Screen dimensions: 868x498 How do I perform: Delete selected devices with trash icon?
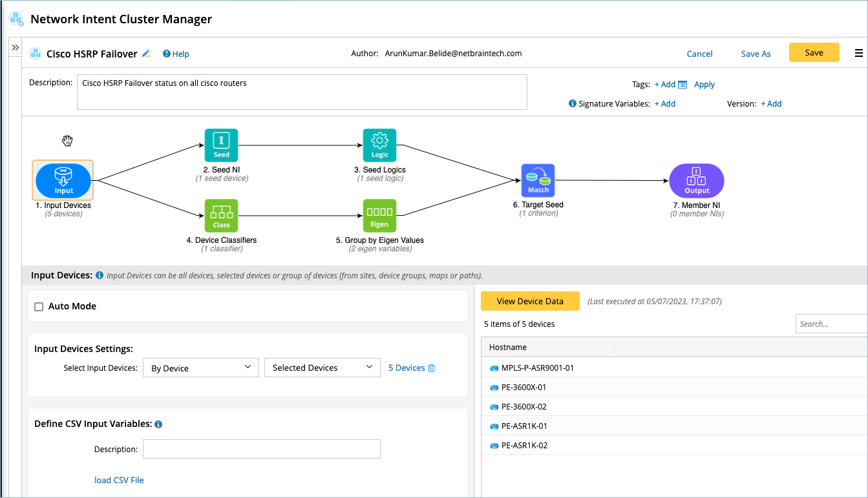[x=432, y=368]
